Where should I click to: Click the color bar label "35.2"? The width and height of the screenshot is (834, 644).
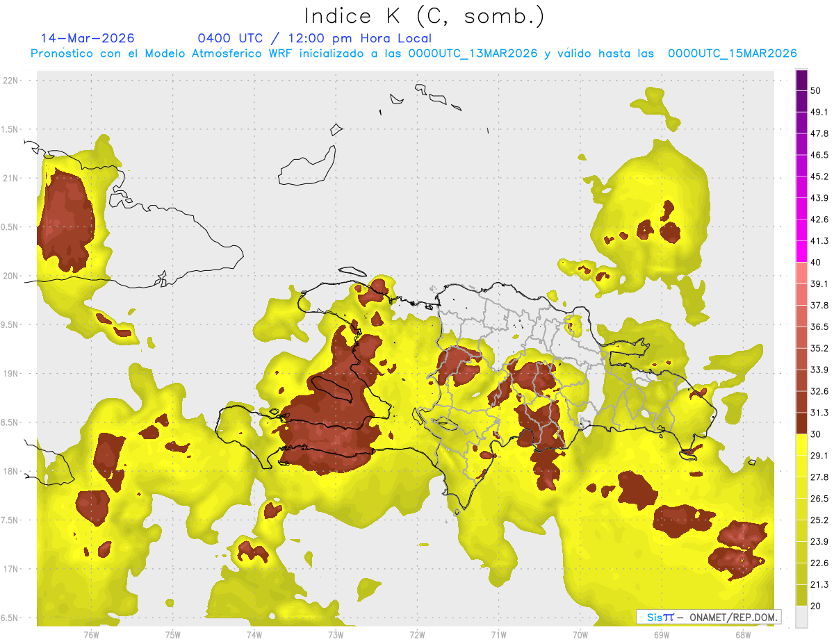click(x=819, y=348)
